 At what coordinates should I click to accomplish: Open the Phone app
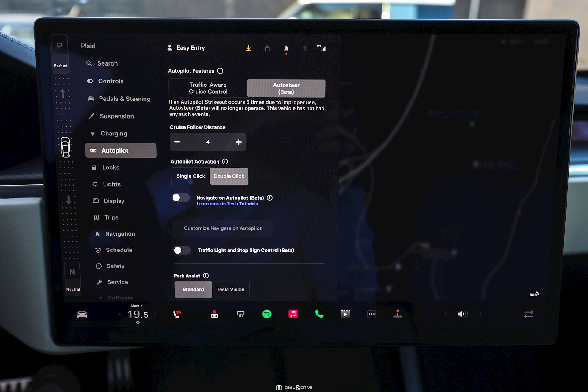coord(319,314)
